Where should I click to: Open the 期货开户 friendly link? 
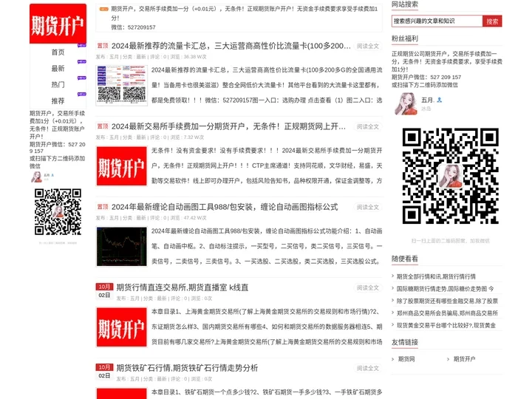[x=464, y=359]
